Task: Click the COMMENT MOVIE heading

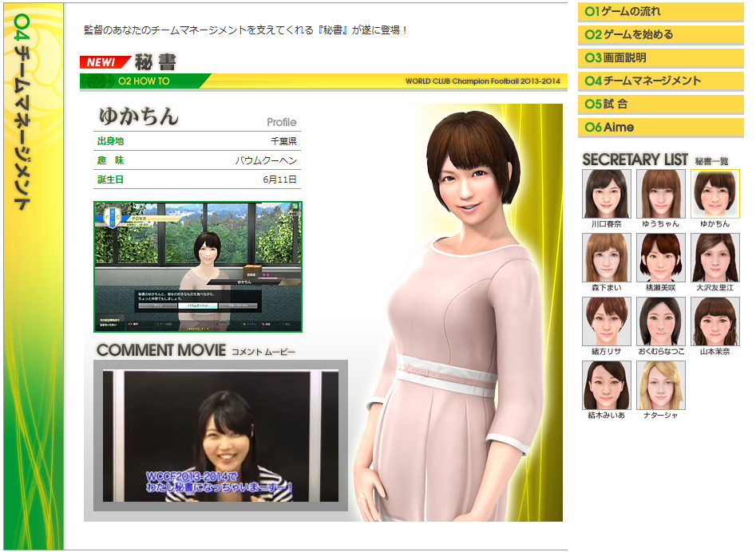Action: click(x=161, y=350)
